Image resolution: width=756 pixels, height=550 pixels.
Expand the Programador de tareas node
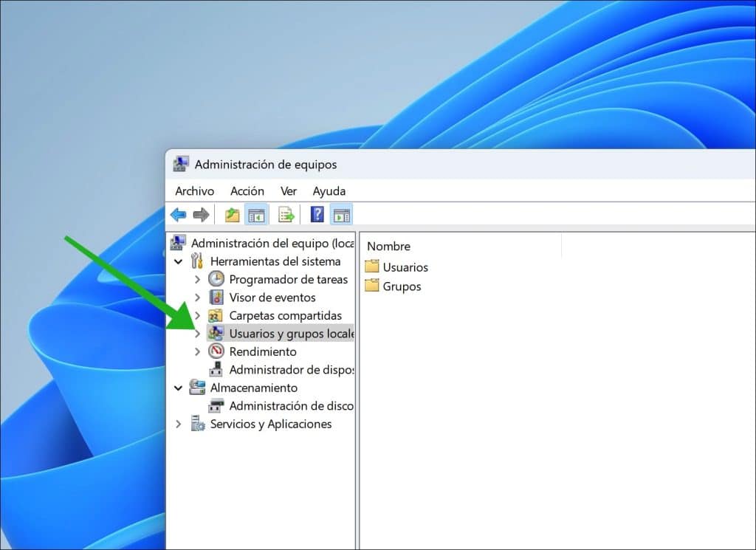pyautogui.click(x=197, y=279)
